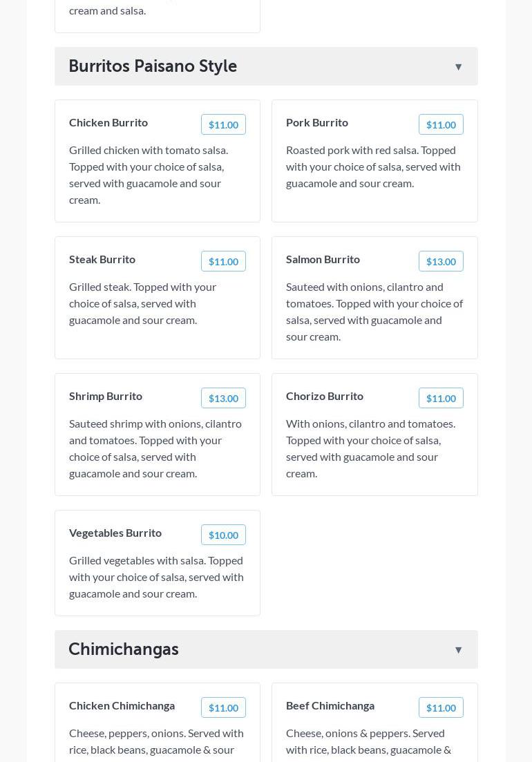
Task: Select the Chorizo Burrito item title
Action: 325,396
